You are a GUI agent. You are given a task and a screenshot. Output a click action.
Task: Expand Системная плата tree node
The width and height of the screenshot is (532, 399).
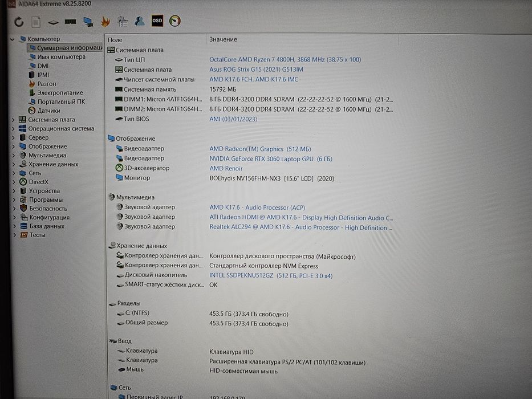13,120
